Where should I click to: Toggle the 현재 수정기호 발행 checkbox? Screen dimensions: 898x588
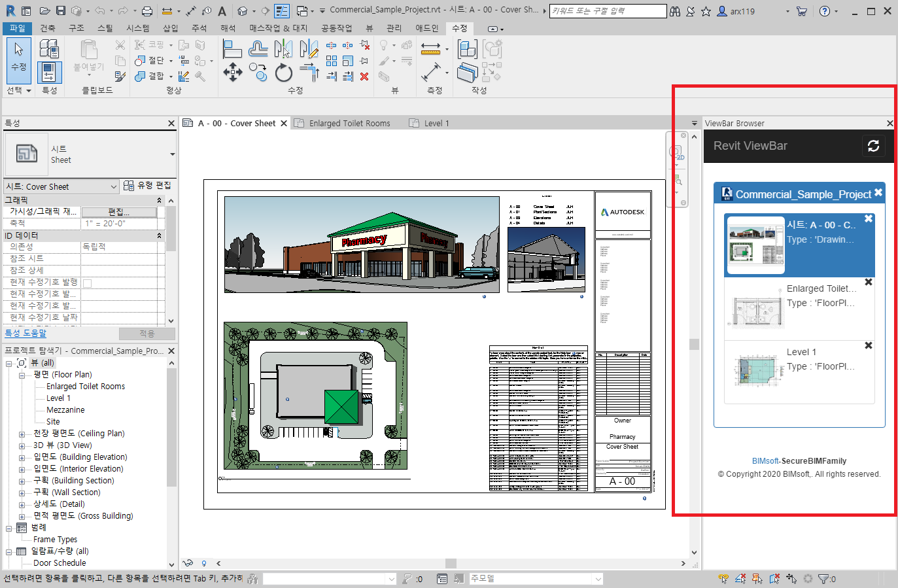click(x=87, y=283)
